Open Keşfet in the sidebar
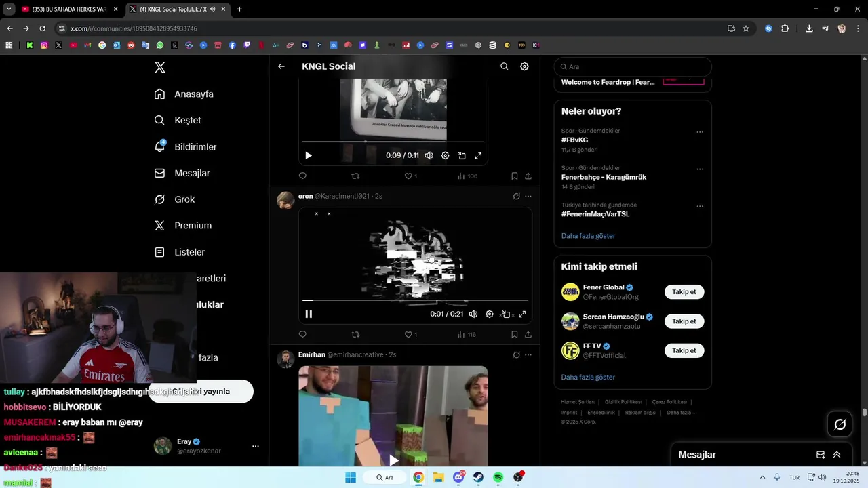The height and width of the screenshot is (488, 868). coord(178,120)
